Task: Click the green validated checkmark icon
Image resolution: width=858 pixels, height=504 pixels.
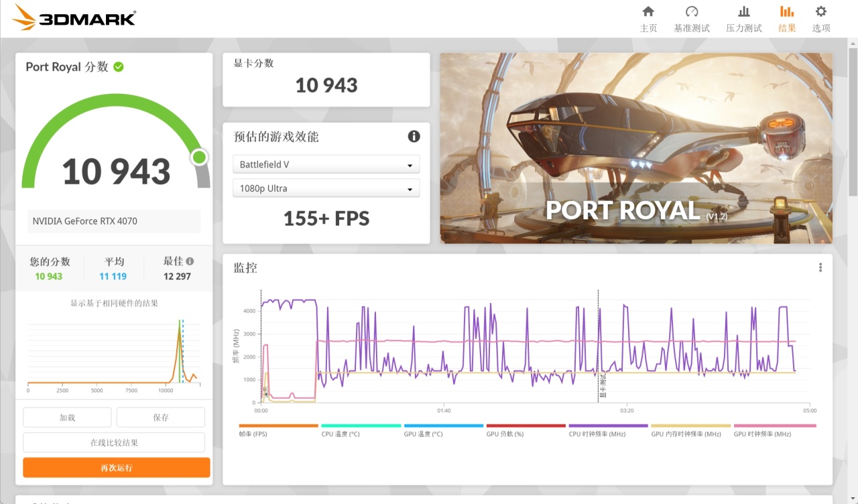Action: 119,67
